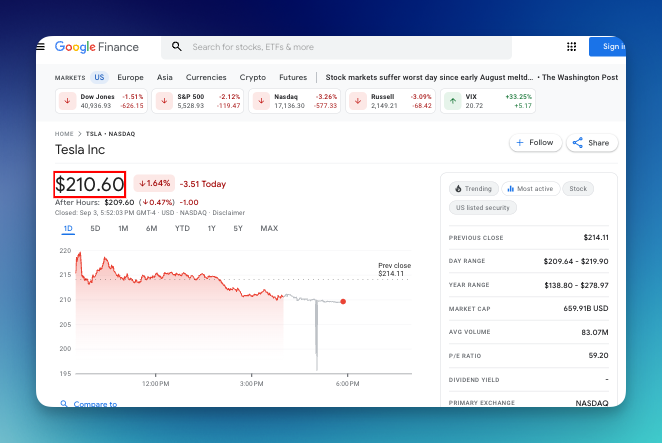Click the breadcrumb chevron after HOME
662x443 pixels.
tap(79, 134)
